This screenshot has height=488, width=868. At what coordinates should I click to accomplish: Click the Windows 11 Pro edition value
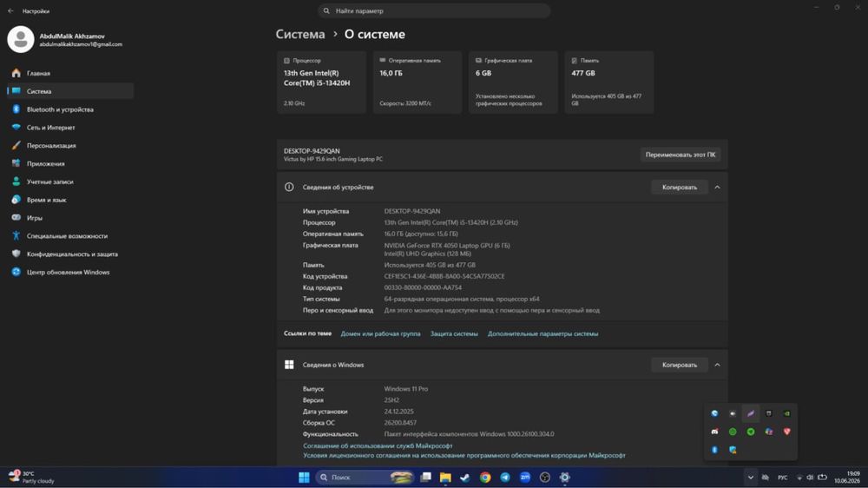[405, 389]
